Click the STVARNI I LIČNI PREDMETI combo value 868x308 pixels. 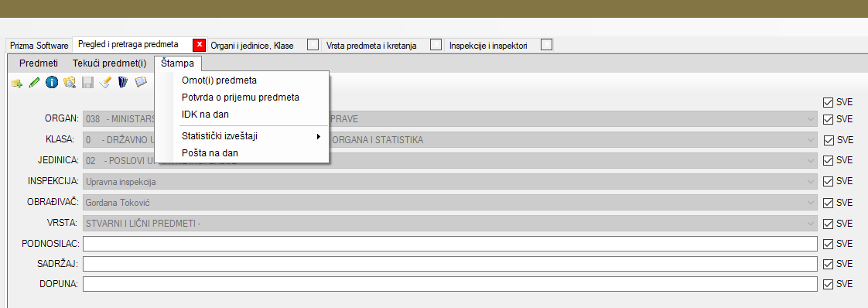point(143,224)
